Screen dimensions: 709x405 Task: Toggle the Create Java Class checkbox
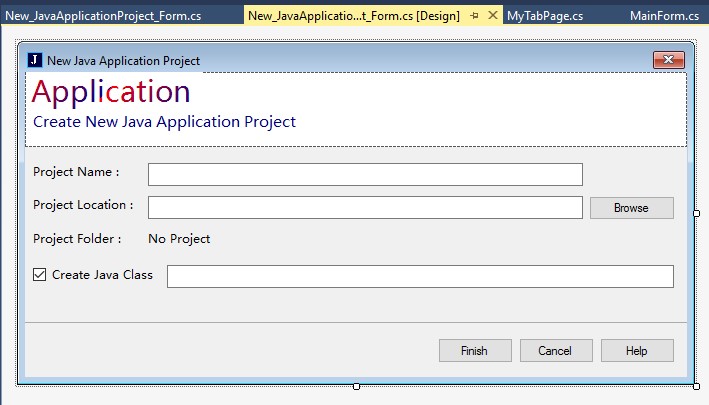tap(39, 274)
